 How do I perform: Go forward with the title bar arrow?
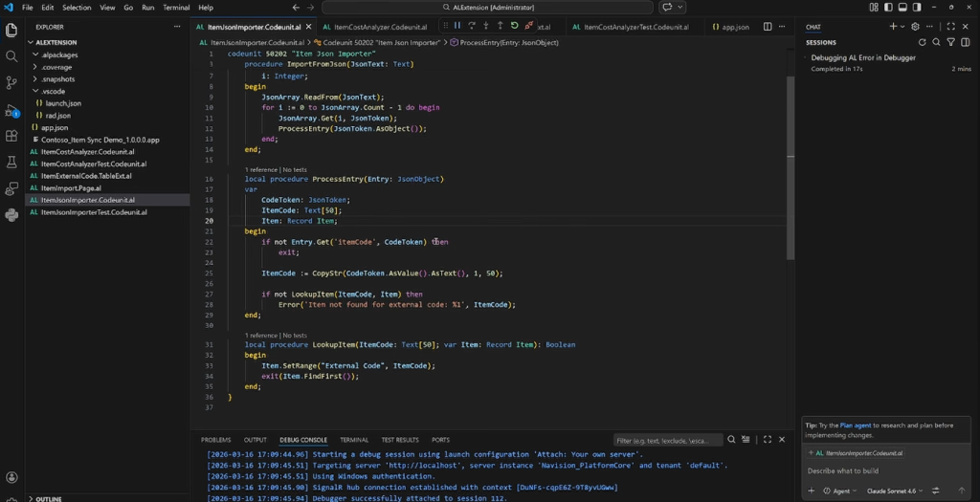(313, 8)
